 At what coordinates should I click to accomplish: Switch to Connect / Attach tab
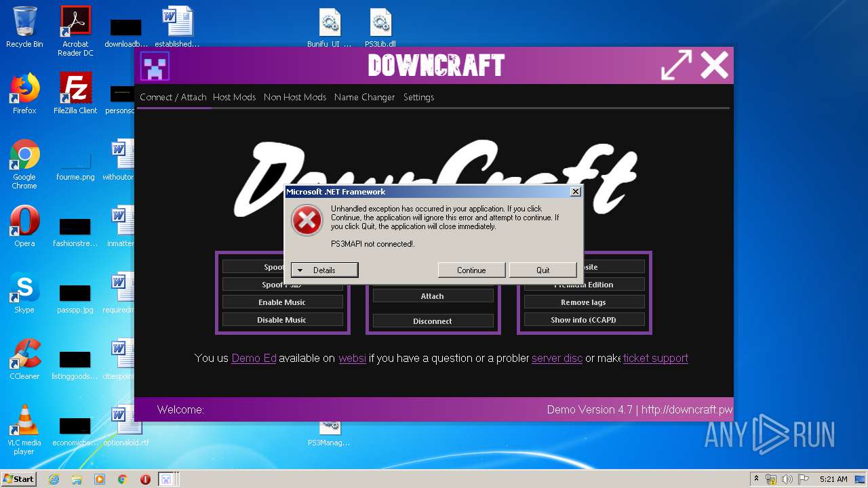tap(173, 97)
